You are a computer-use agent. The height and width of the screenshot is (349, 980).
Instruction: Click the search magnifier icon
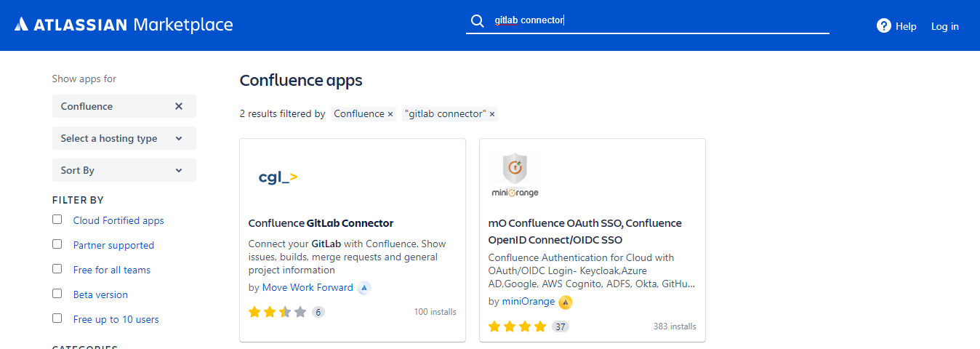click(477, 21)
